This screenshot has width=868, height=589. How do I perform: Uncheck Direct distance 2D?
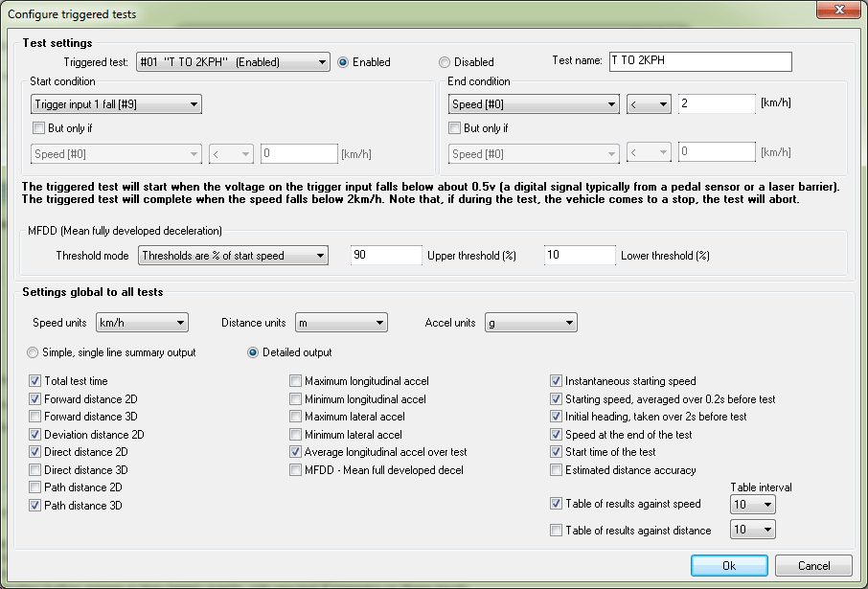34,452
